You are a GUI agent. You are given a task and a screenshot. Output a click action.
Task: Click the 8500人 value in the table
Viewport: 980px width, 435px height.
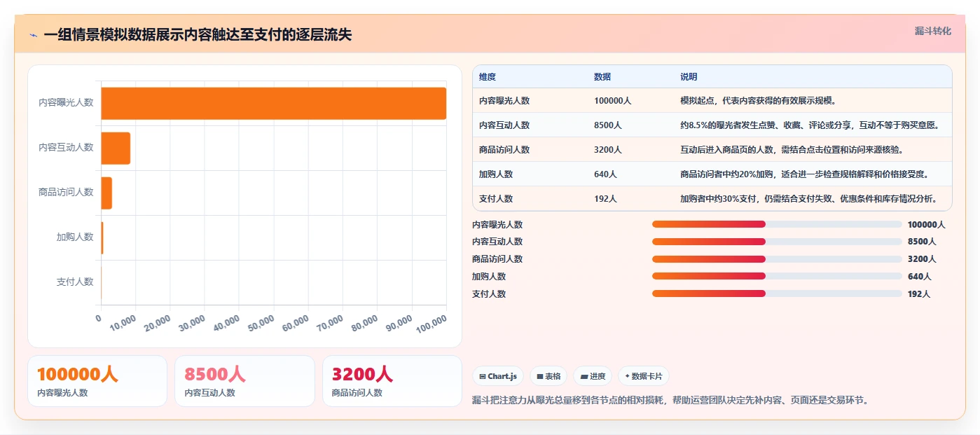point(608,125)
